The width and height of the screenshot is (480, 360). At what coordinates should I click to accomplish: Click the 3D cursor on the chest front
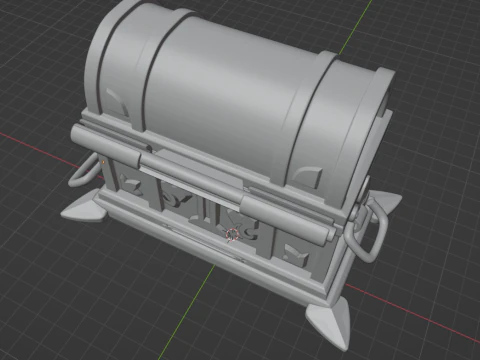click(232, 234)
